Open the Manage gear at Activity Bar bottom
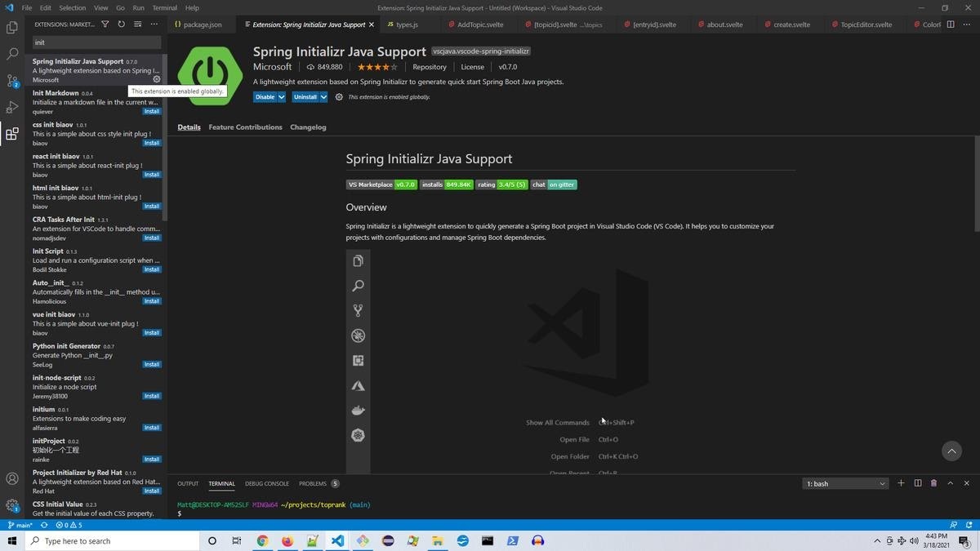This screenshot has width=980, height=551. coord(12,505)
